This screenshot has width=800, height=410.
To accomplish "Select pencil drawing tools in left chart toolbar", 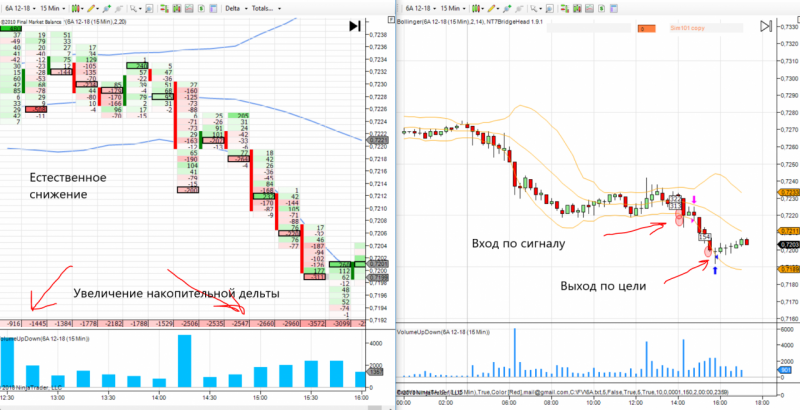I will point(91,9).
